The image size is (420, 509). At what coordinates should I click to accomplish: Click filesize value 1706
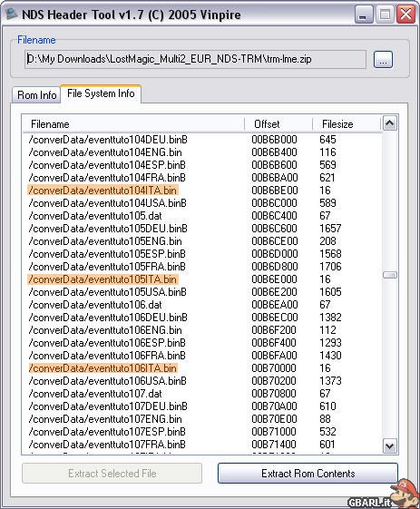click(330, 267)
